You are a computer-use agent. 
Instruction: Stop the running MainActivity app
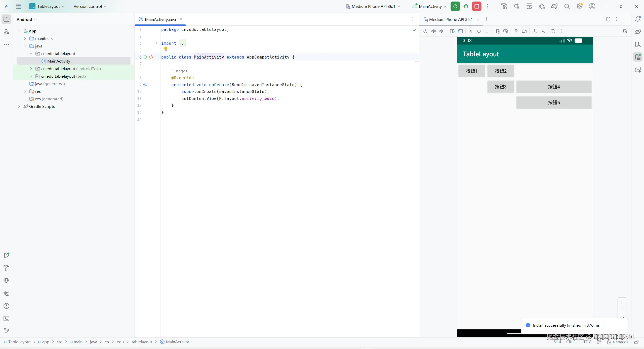476,6
